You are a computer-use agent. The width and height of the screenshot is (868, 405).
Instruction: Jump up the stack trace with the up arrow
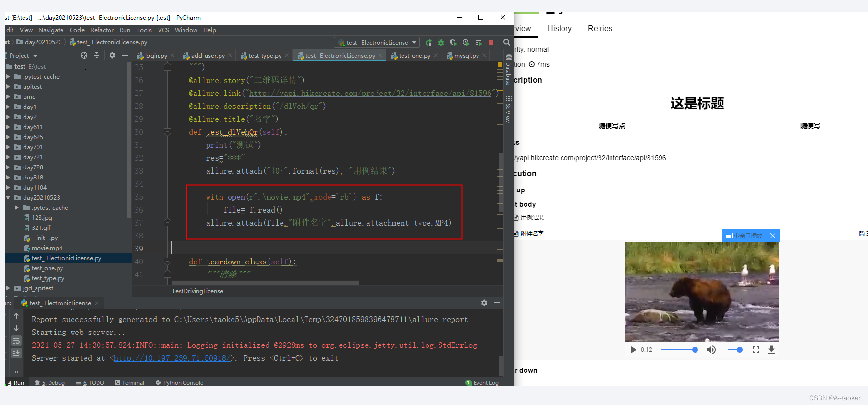[x=16, y=316]
